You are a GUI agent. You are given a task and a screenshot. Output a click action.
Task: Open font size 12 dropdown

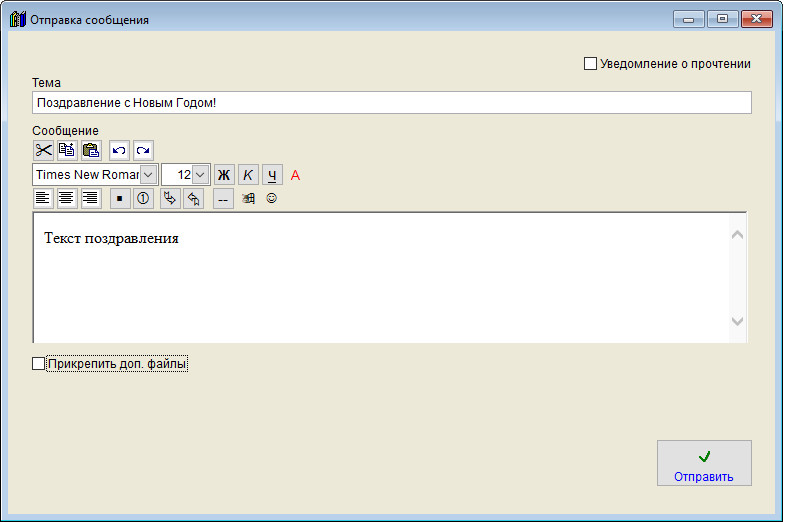(x=200, y=175)
